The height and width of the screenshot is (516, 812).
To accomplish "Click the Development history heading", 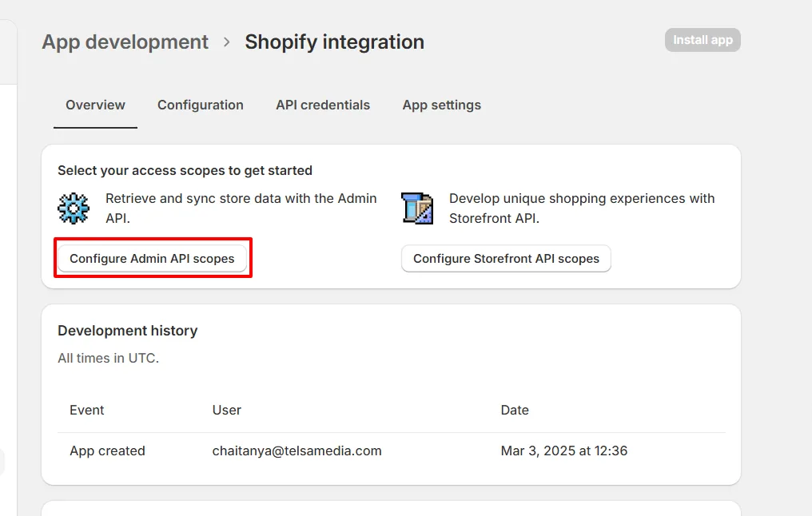I will [127, 331].
